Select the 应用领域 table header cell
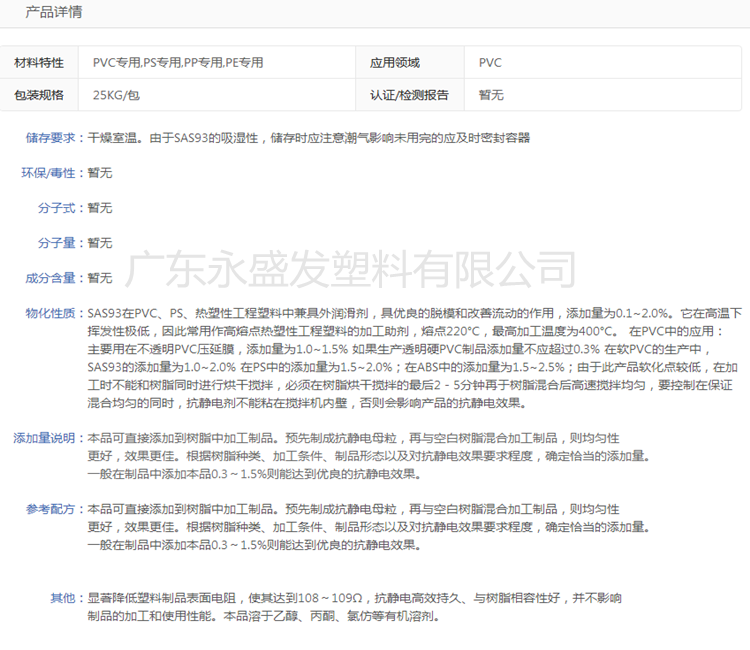750x650 pixels. point(395,62)
